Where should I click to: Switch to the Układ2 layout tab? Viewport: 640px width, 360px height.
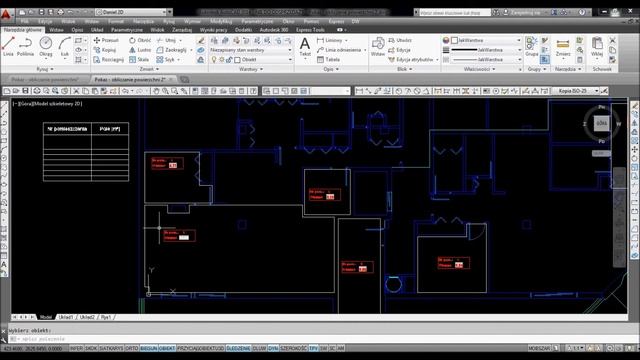87,317
